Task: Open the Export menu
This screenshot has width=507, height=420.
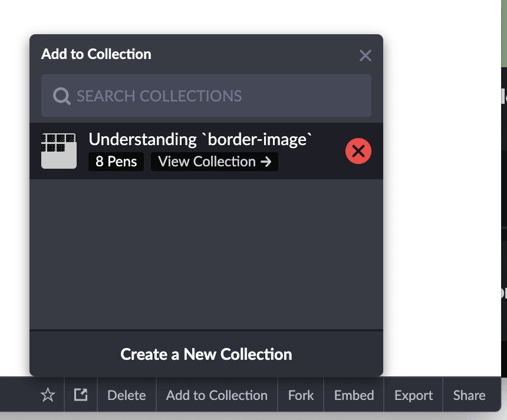Action: pos(413,395)
